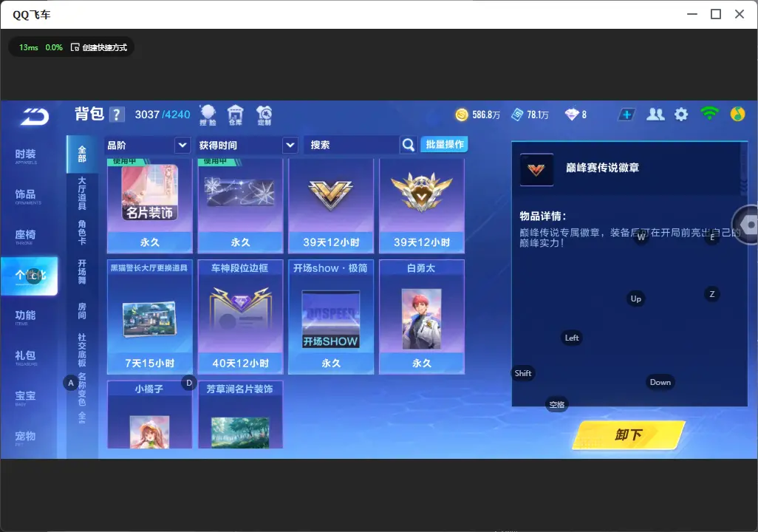
Task: Select the 白勇太 character card
Action: tap(422, 317)
